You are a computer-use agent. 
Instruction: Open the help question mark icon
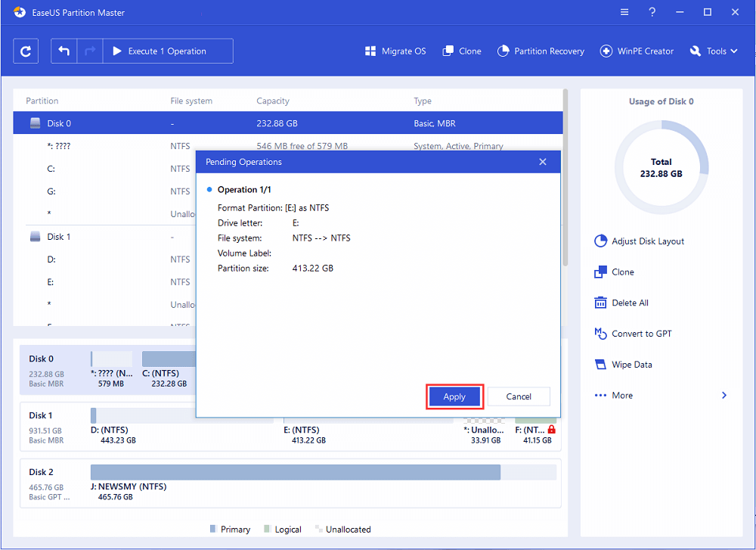coord(652,12)
